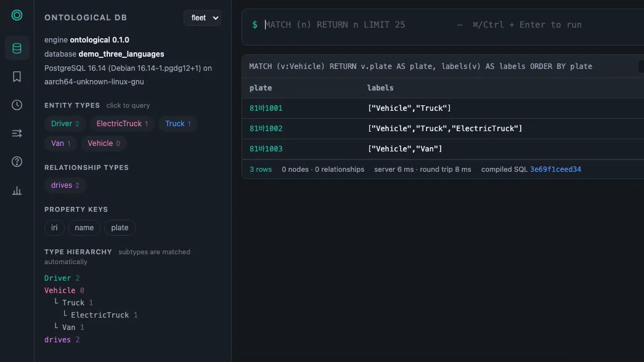Click plate value 81바1003

[266, 149]
